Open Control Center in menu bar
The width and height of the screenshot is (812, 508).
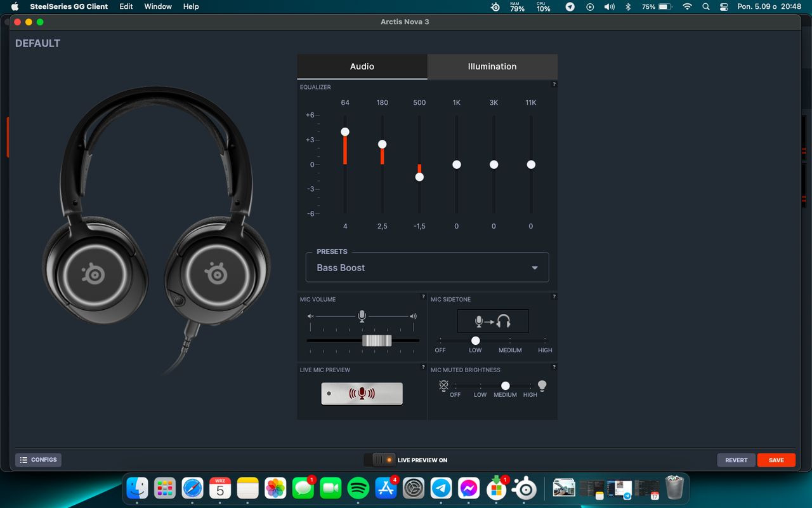(x=724, y=7)
